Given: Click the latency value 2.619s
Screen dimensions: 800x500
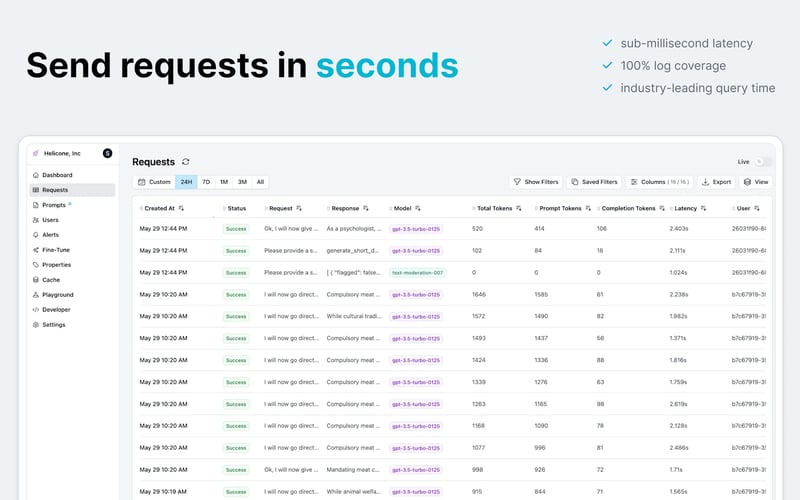Looking at the screenshot, I should click(679, 404).
